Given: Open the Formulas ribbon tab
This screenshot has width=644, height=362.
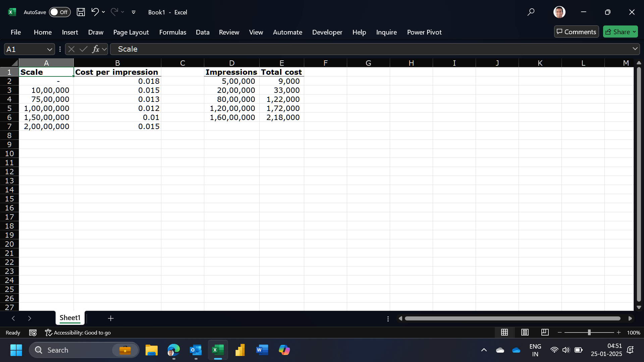Looking at the screenshot, I should coord(173,32).
